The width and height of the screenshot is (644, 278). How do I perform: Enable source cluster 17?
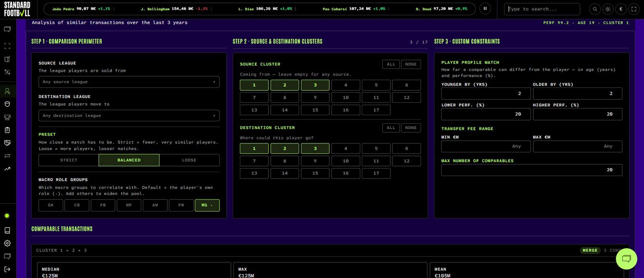[376, 110]
